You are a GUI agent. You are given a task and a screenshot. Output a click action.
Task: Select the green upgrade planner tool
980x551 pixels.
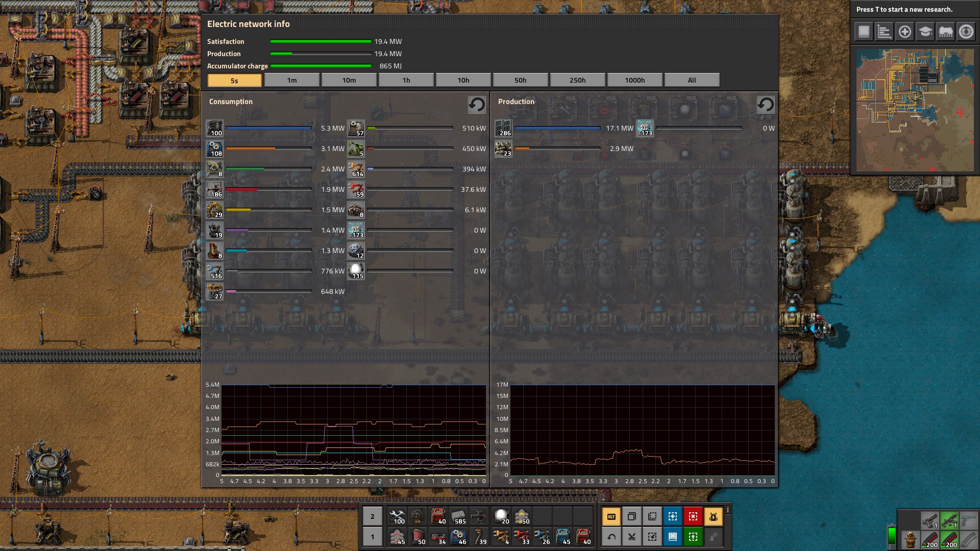(693, 537)
